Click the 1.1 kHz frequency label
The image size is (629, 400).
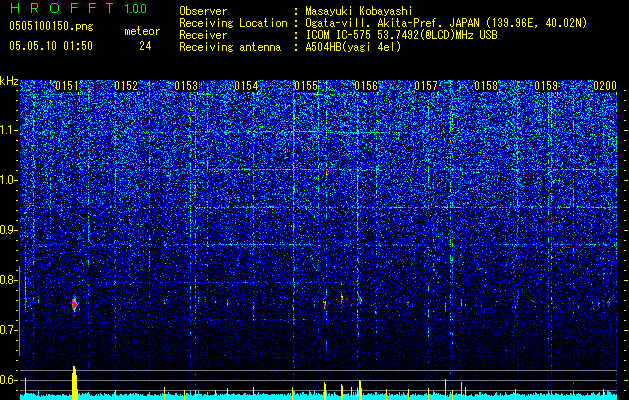9,130
